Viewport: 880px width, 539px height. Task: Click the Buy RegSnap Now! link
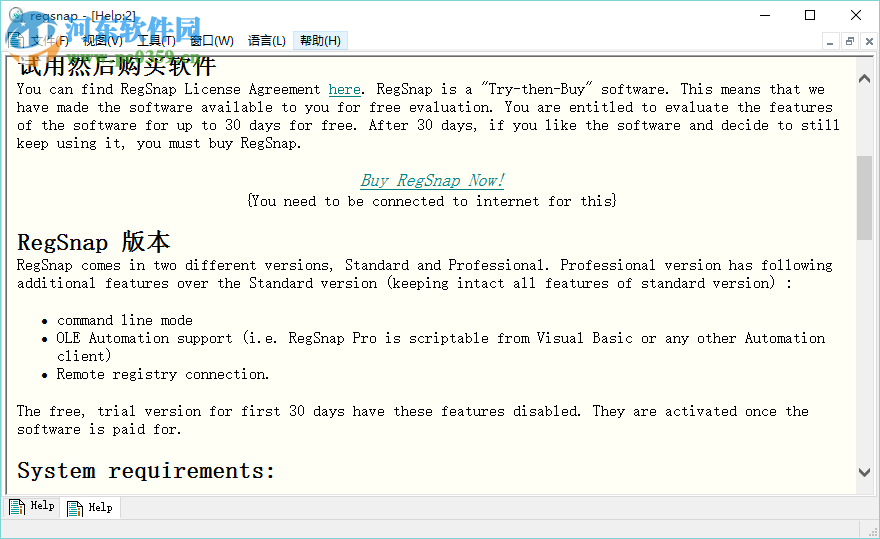432,180
